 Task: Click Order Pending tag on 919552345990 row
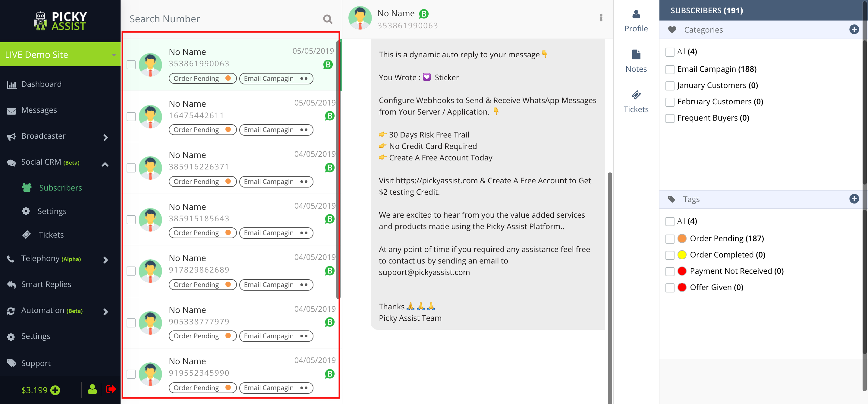[x=203, y=387]
